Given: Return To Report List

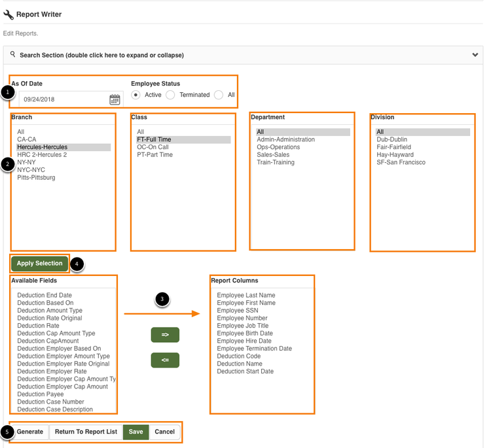Looking at the screenshot, I should 86,432.
